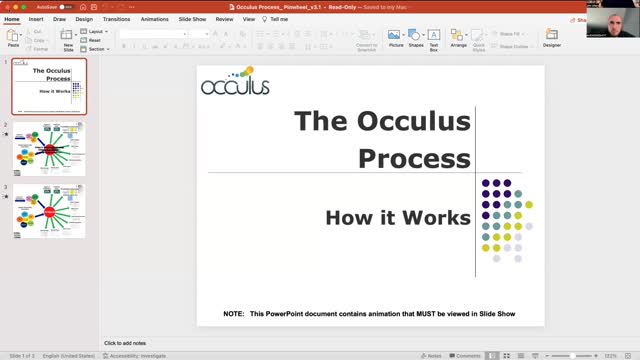Open the font name combo box
This screenshot has width=640, height=360.
(153, 34)
